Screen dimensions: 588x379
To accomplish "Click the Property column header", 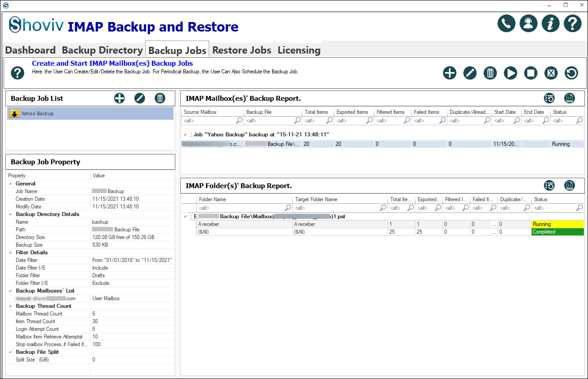I will [x=48, y=176].
